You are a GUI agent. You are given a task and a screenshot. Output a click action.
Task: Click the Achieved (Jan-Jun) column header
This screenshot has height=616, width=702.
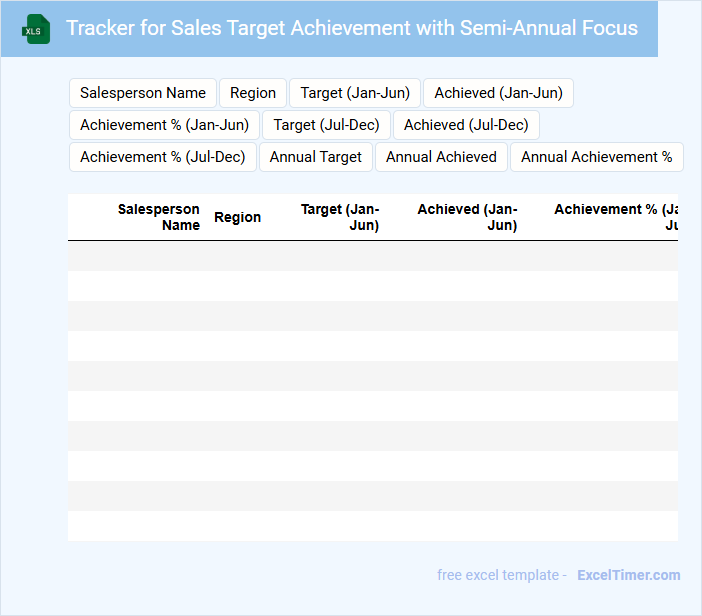467,217
